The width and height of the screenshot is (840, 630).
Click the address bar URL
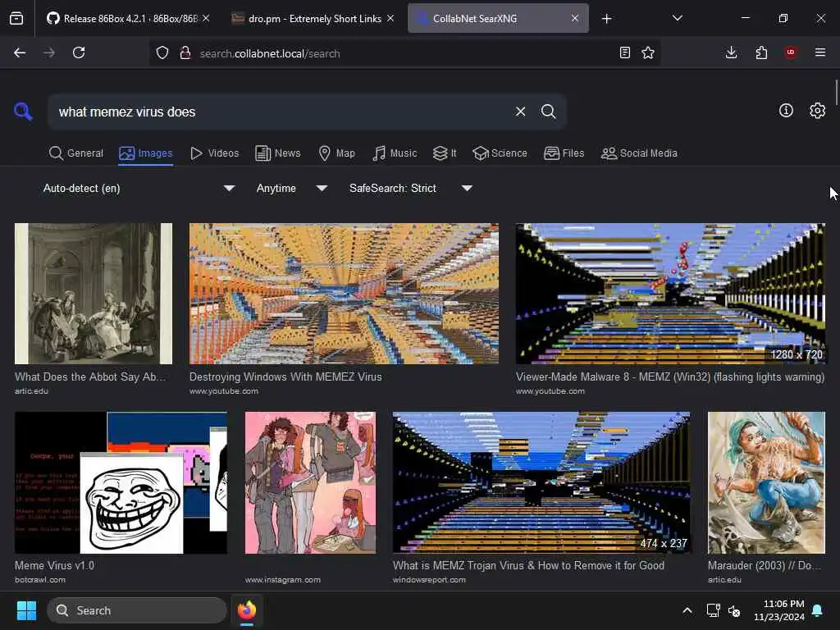coord(269,53)
